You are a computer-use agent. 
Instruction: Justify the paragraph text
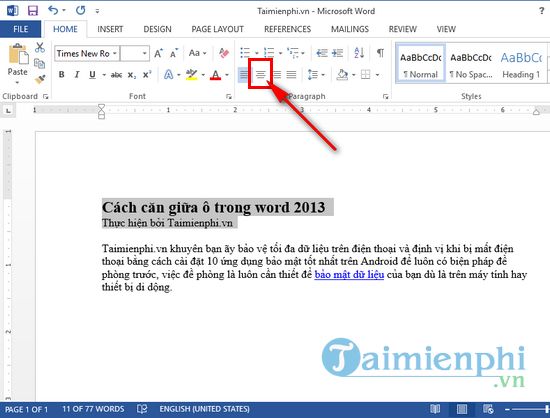tap(291, 75)
